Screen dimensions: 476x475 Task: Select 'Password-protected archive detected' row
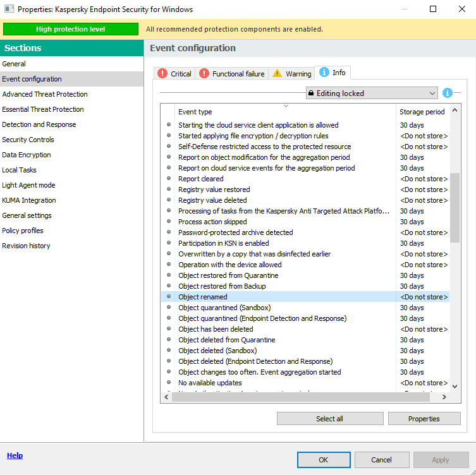point(305,232)
